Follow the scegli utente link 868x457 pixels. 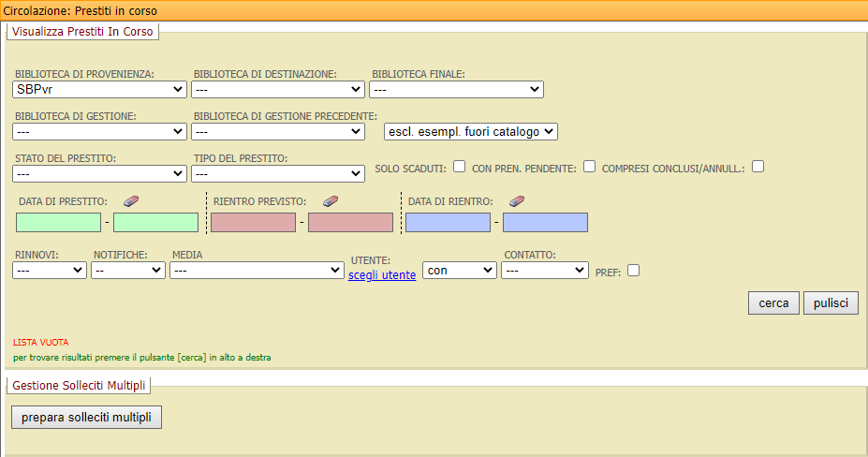click(382, 275)
